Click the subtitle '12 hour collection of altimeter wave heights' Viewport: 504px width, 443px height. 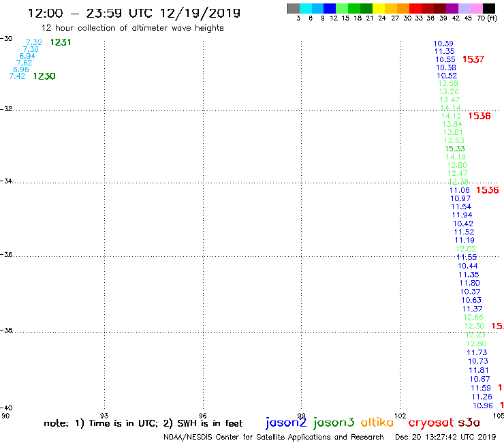coord(132,28)
